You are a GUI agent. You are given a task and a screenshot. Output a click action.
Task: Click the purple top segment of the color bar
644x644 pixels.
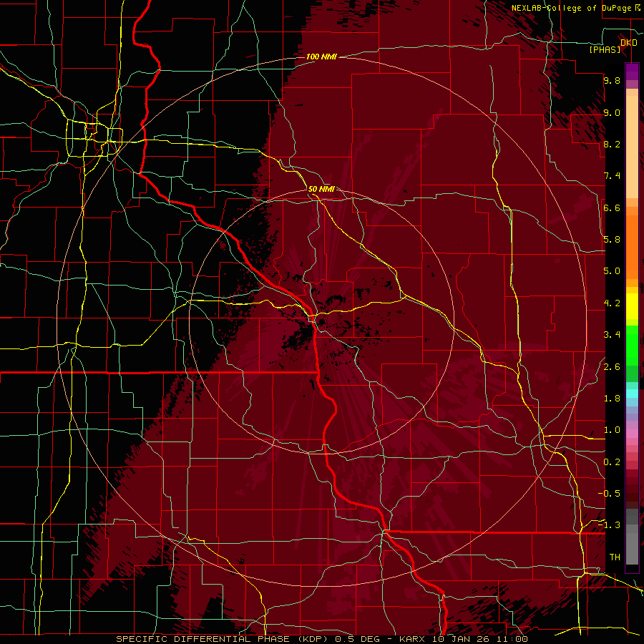[x=632, y=72]
